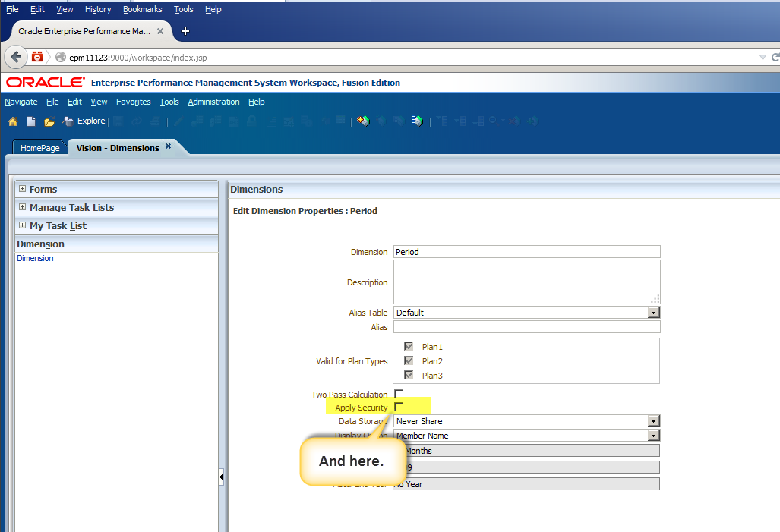Click the grayed-out Save disk icon
Screen dimensions: 780x532
(x=118, y=121)
